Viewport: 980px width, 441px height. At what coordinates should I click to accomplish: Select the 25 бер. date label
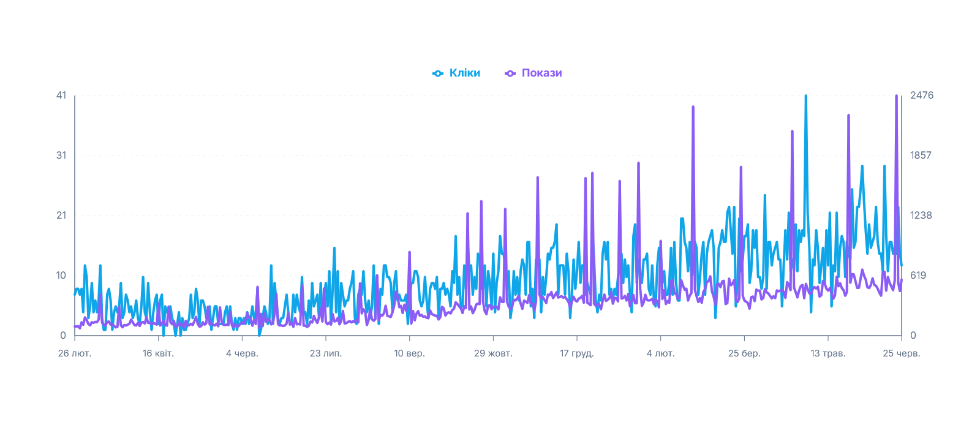(x=744, y=353)
